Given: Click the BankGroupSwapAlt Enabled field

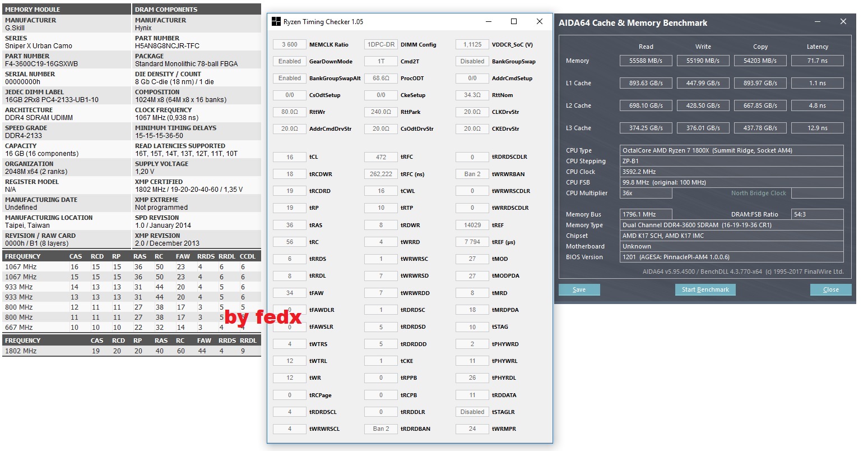Looking at the screenshot, I should click(290, 79).
